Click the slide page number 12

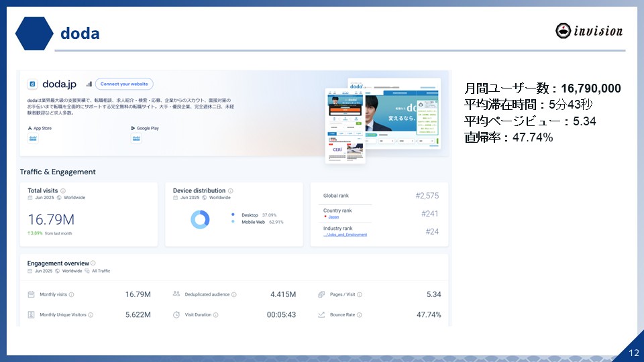point(634,353)
